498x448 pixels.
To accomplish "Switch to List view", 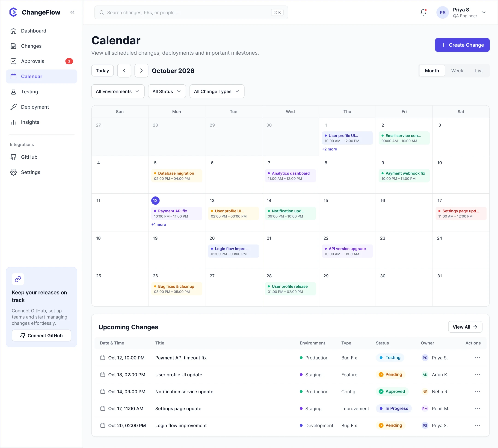I will [x=479, y=71].
